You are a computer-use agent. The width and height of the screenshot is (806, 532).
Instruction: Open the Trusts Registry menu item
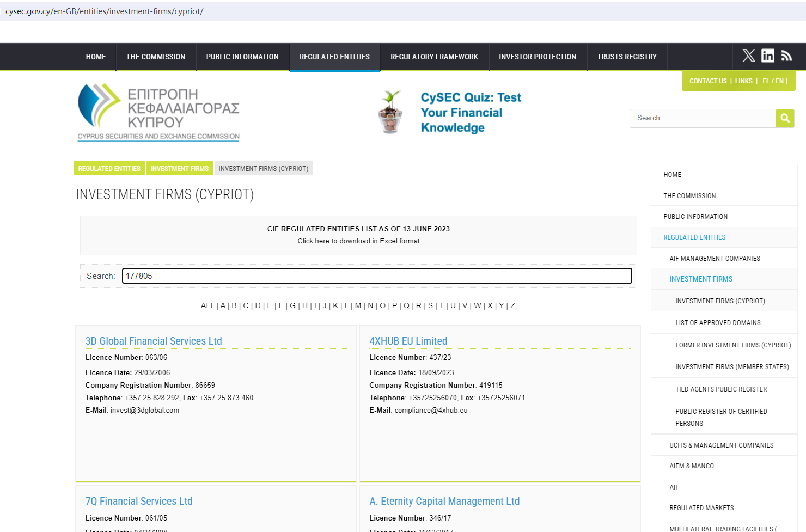pyautogui.click(x=626, y=57)
